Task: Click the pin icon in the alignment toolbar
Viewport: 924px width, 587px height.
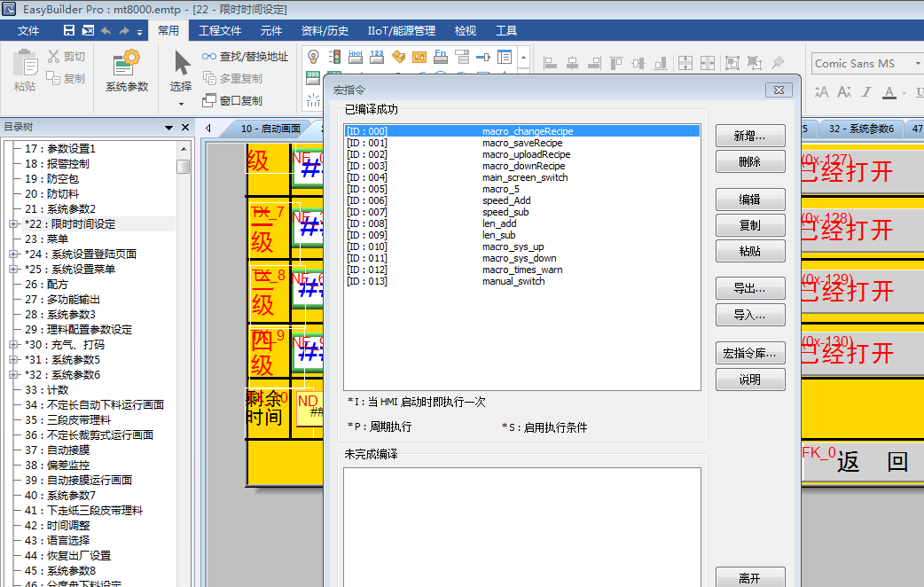Action: point(778,63)
